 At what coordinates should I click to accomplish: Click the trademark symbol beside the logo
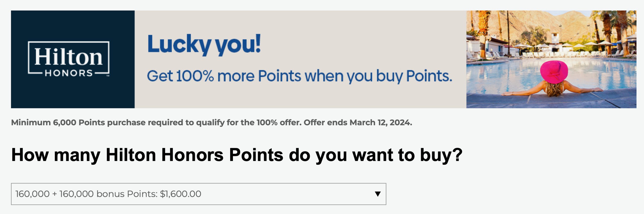pos(108,75)
